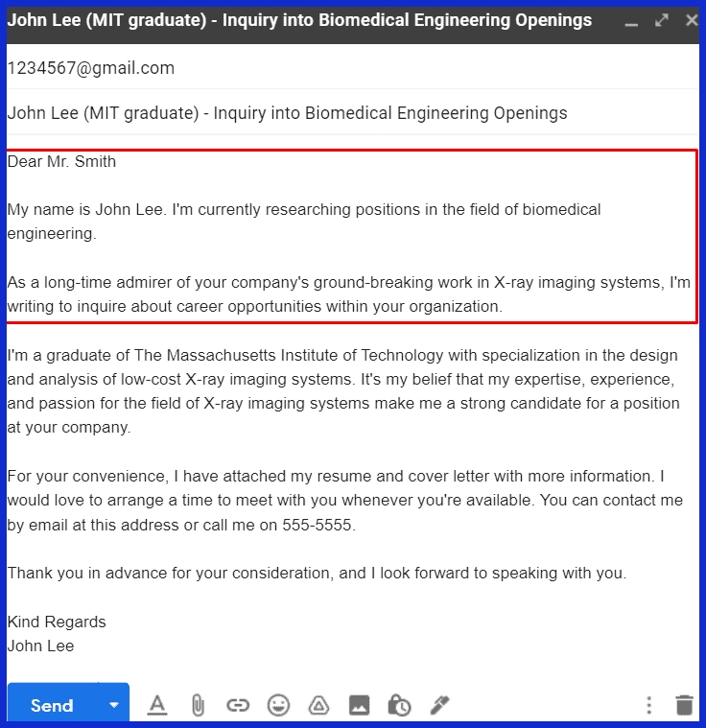
Task: Close the compose window
Action: point(691,20)
